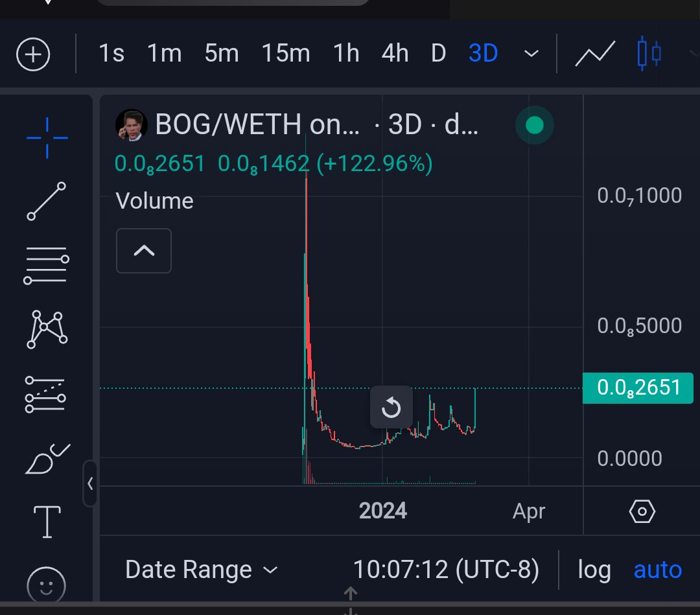Select the 1s timeframe
700x615 pixels.
click(x=111, y=54)
